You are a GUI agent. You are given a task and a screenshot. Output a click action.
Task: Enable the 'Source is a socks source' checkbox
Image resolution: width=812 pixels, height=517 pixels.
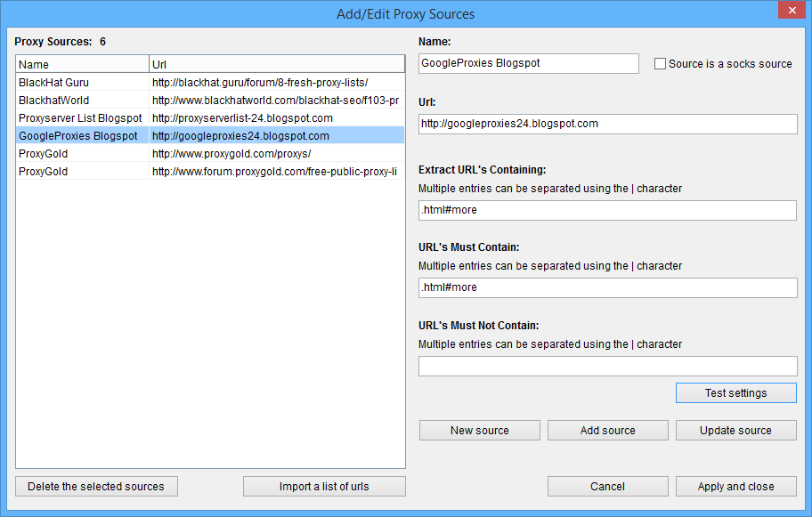pos(661,64)
